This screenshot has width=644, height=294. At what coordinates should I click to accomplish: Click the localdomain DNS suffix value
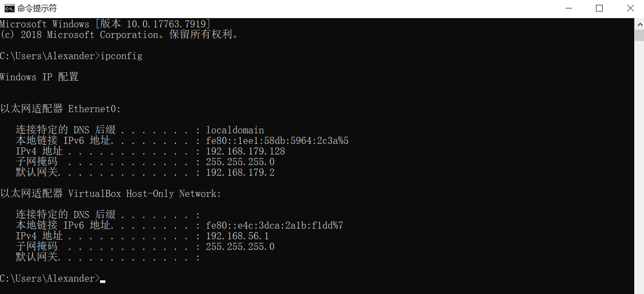[235, 130]
